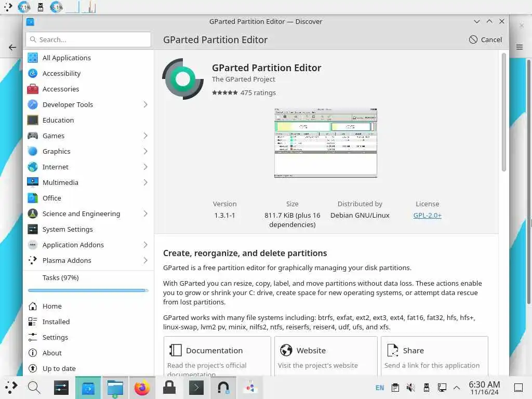
Task: Click the lock icon in the taskbar
Action: click(x=169, y=388)
